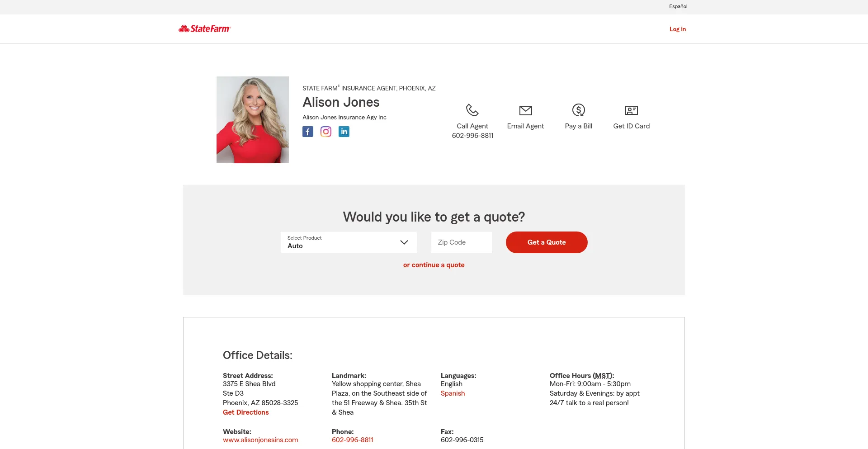Click the Log in link
The height and width of the screenshot is (449, 868).
click(x=678, y=29)
